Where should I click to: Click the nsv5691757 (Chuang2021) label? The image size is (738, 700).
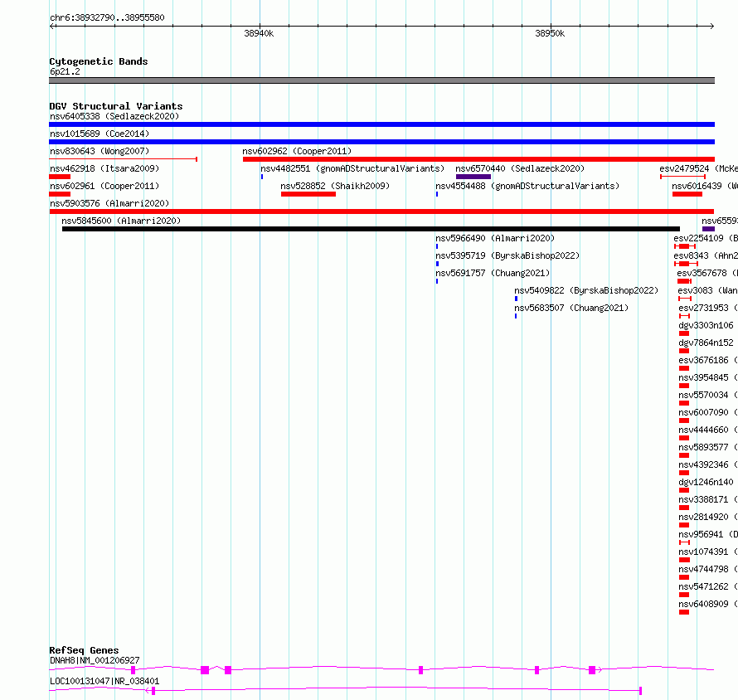pos(493,273)
